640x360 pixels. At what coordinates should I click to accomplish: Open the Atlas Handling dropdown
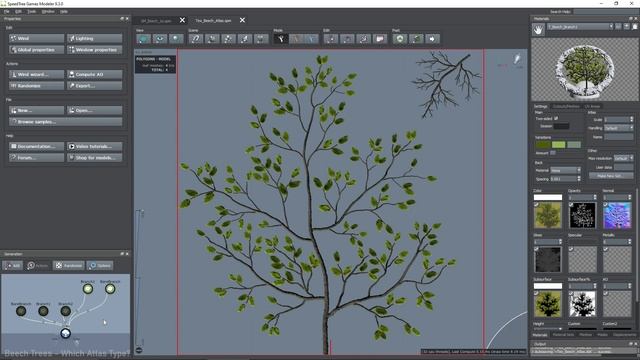(x=619, y=128)
